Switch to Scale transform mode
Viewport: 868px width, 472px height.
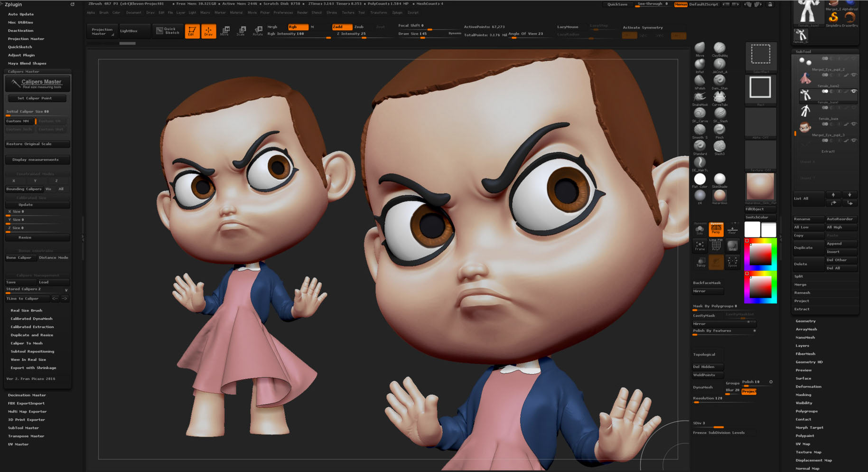click(x=241, y=31)
